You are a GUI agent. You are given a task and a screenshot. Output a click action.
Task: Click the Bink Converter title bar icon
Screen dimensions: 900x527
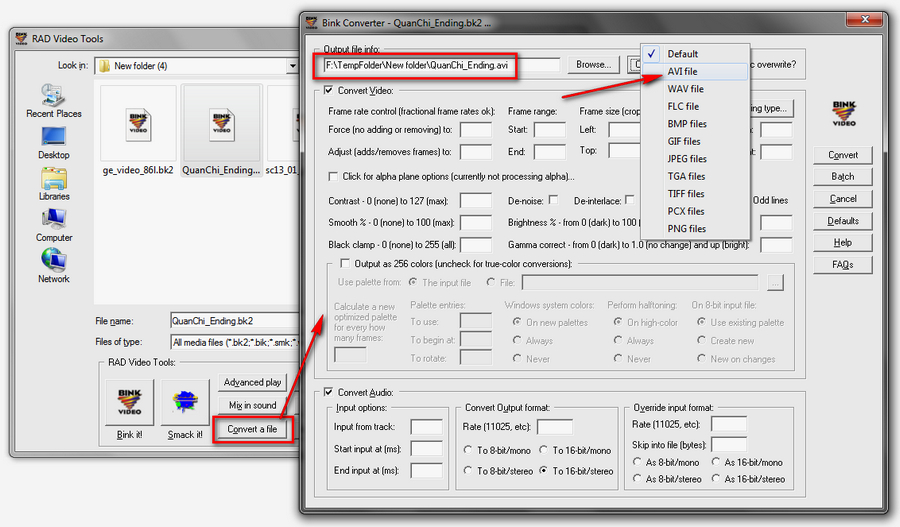click(311, 23)
